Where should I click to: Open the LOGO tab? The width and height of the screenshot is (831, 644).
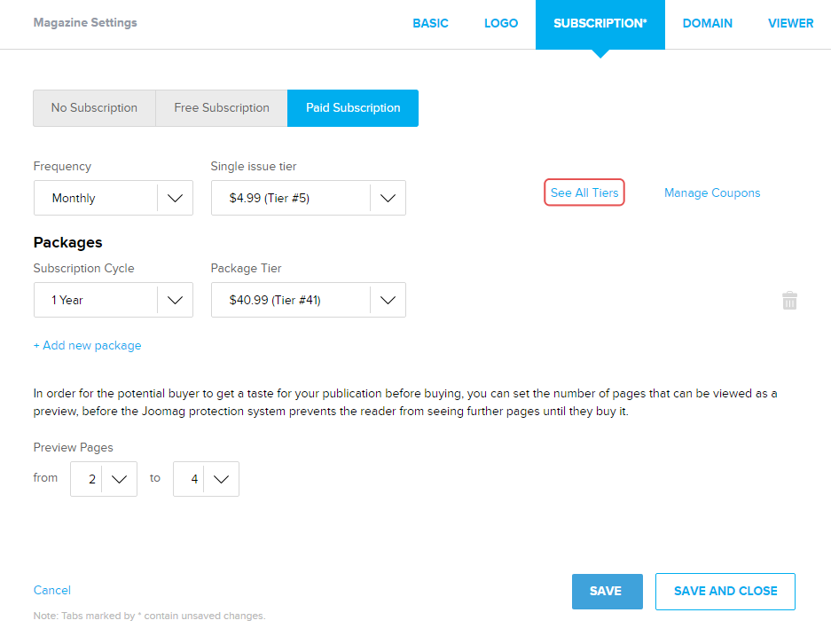501,24
